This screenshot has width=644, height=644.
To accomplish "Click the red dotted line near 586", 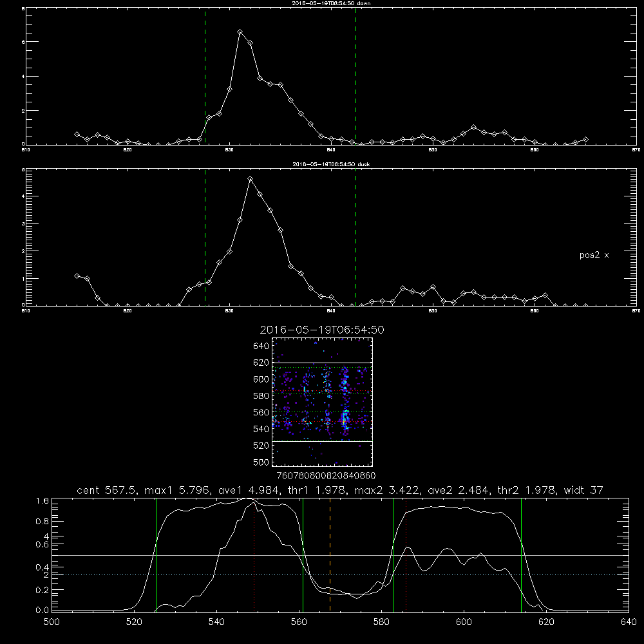I will point(406,555).
